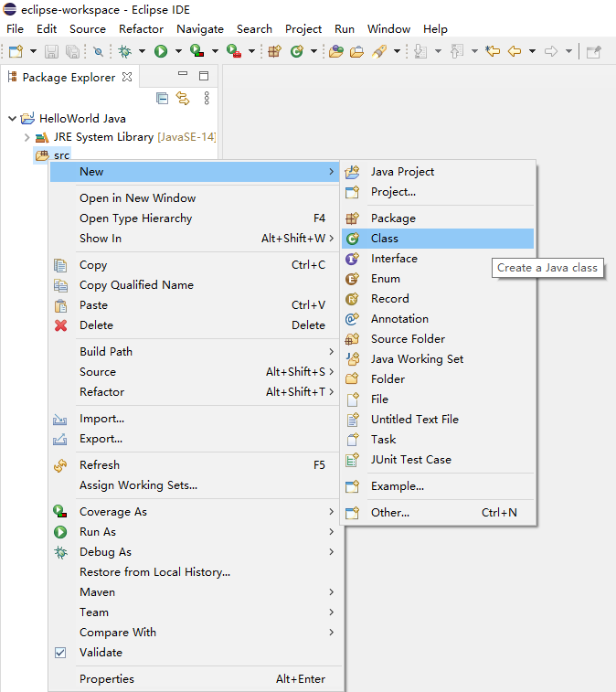The image size is (616, 692).
Task: Open Properties from the context menu
Action: click(x=195, y=679)
